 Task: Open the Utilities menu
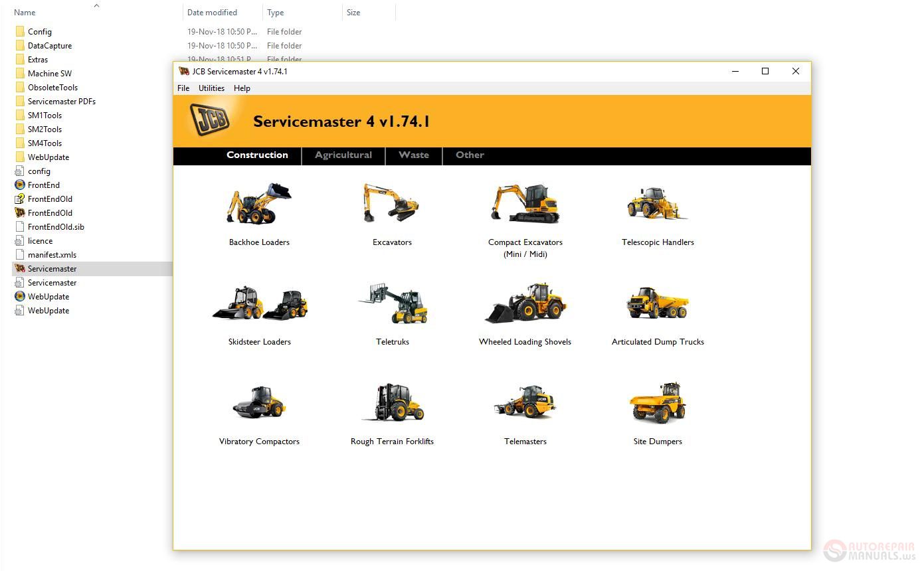coord(211,88)
